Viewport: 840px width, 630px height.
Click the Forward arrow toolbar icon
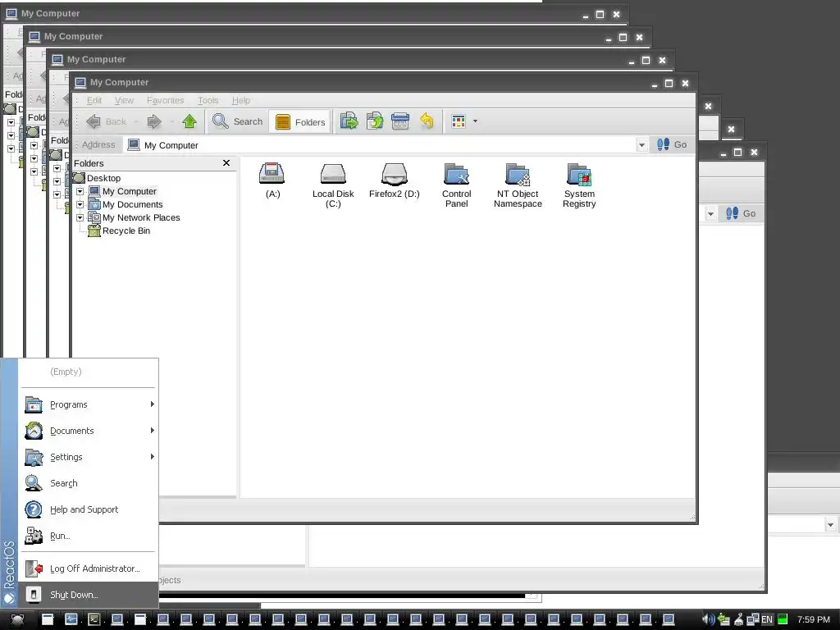click(154, 121)
